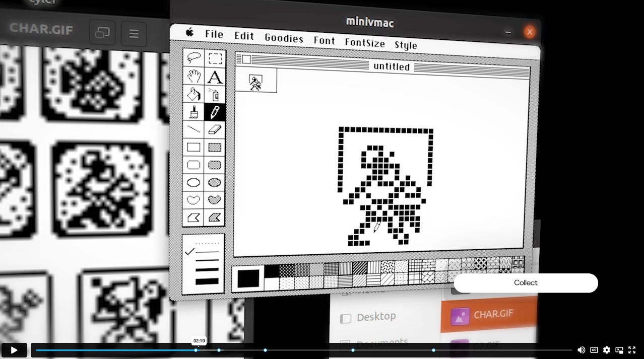Image resolution: width=644 pixels, height=359 pixels.
Task: Open the Edit menu
Action: pyautogui.click(x=244, y=36)
